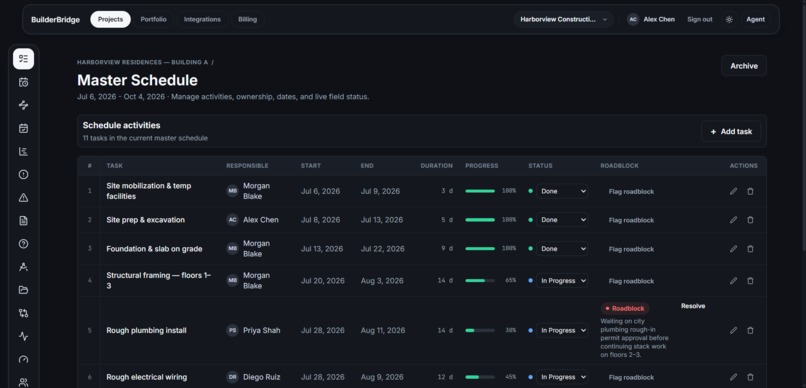This screenshot has width=806, height=388.
Task: Toggle the light/dark theme sun icon
Action: click(x=729, y=20)
